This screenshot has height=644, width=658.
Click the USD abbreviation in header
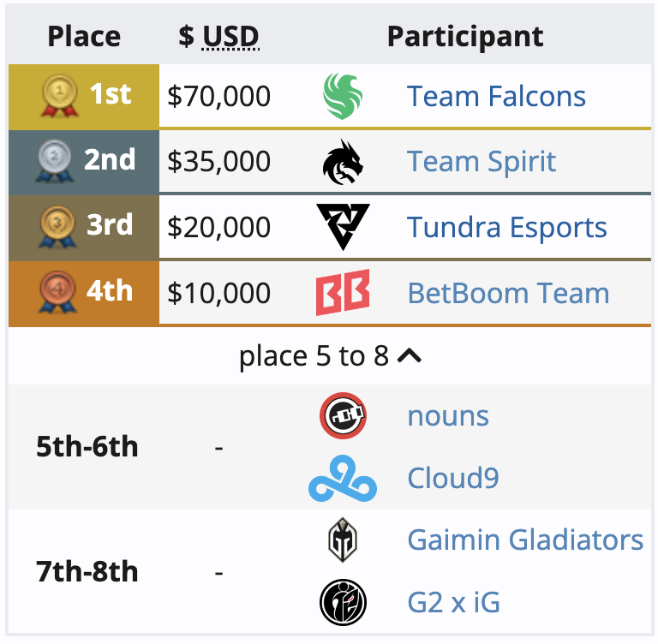pos(230,37)
